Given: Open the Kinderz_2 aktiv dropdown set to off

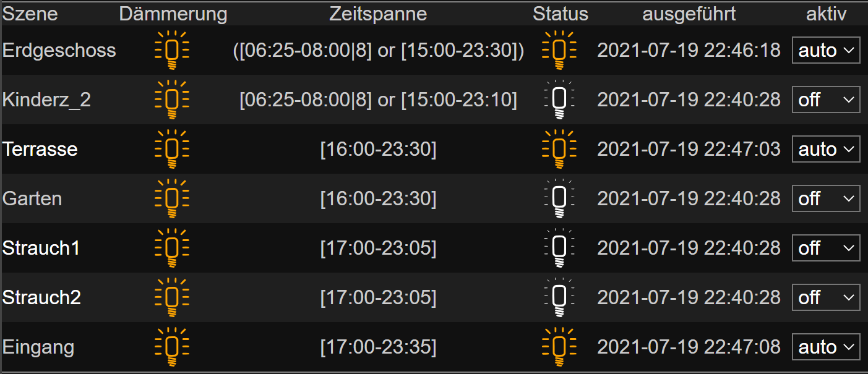Looking at the screenshot, I should 826,100.
